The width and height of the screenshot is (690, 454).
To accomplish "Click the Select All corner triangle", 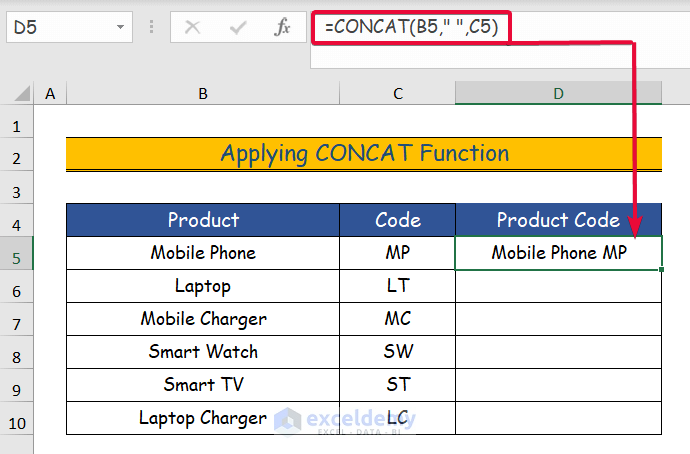I will pyautogui.click(x=18, y=93).
